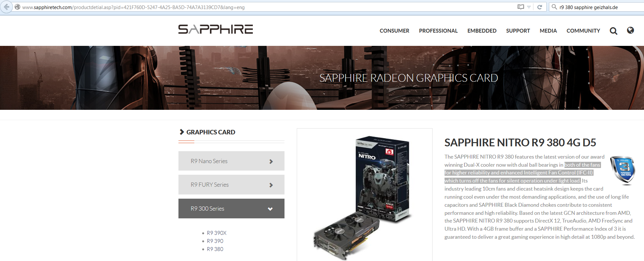Open the COMMUNITY navigation menu
The height and width of the screenshot is (261, 644).
tap(584, 31)
